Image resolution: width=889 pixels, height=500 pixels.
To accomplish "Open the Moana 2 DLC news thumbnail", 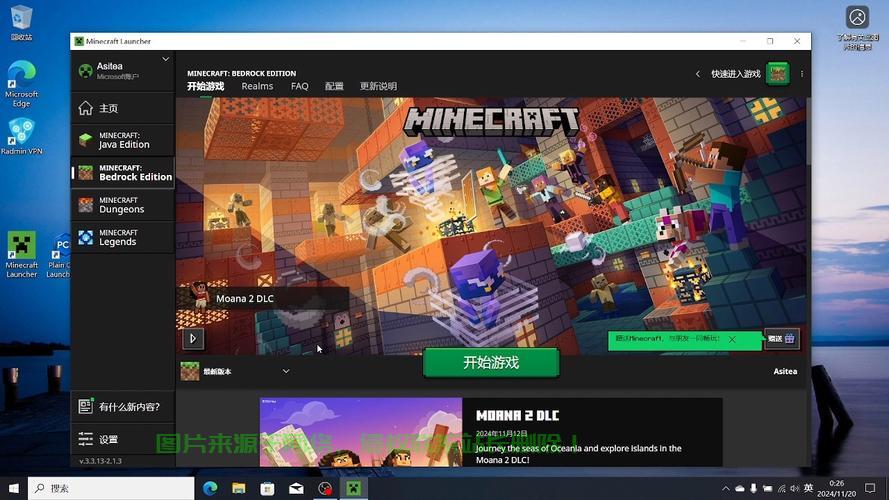I will [361, 432].
